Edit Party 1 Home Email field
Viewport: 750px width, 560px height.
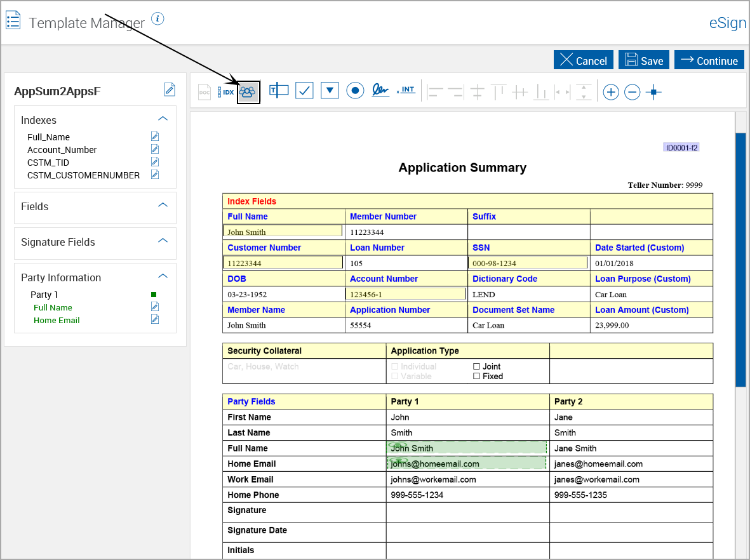point(155,319)
